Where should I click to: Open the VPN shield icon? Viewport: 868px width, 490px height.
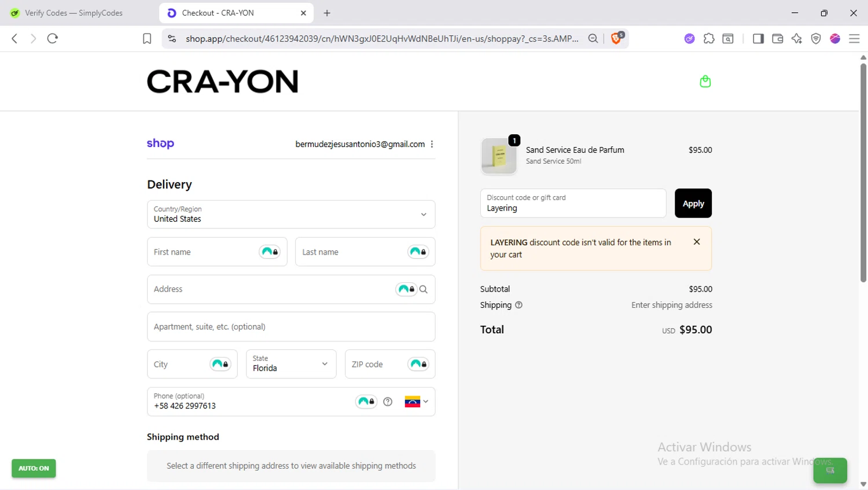tap(816, 39)
